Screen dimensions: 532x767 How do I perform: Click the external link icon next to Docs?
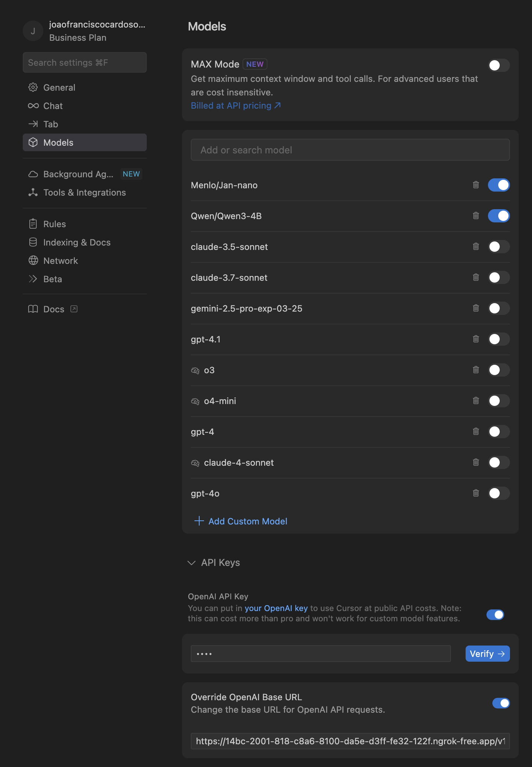pyautogui.click(x=74, y=309)
